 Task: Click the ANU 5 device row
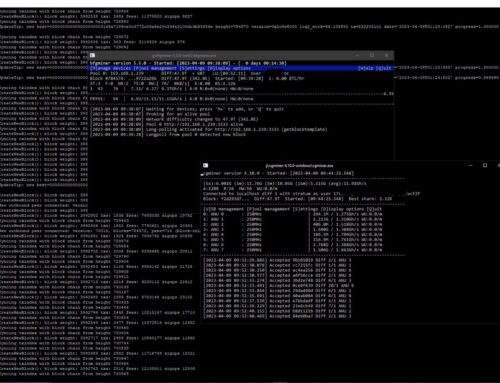click(293, 240)
